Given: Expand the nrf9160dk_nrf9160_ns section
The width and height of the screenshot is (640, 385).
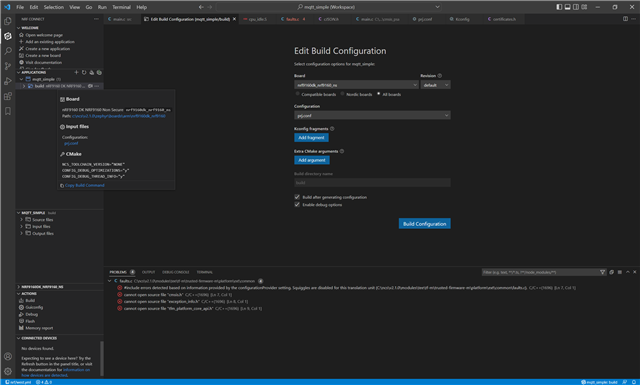Looking at the screenshot, I should 18,287.
